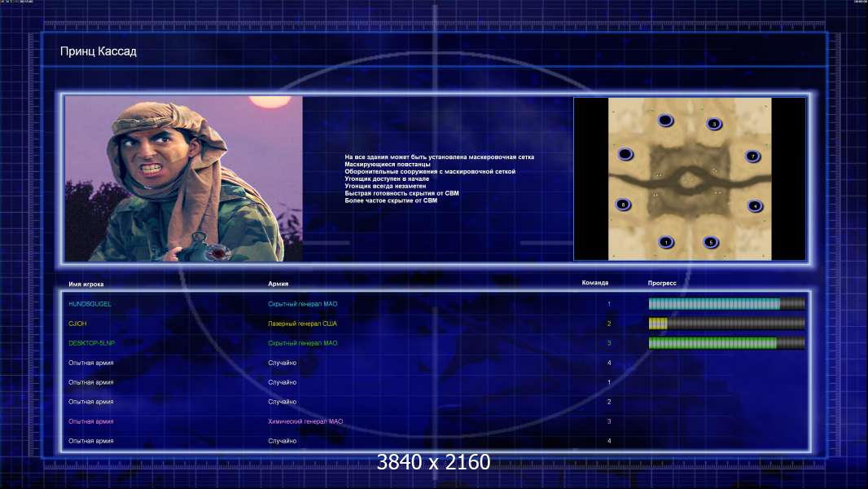
Task: Click start position marker 3 on the map
Action: pos(714,124)
